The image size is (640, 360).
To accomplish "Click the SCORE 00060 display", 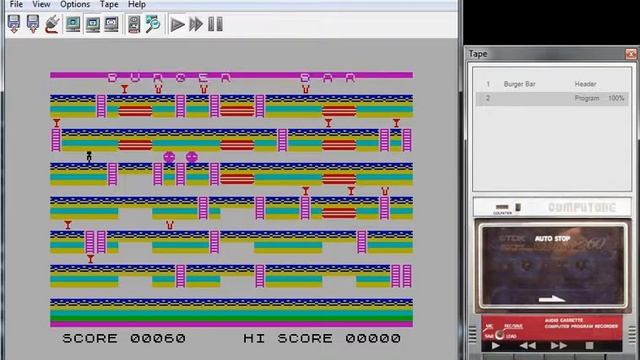I will (124, 338).
